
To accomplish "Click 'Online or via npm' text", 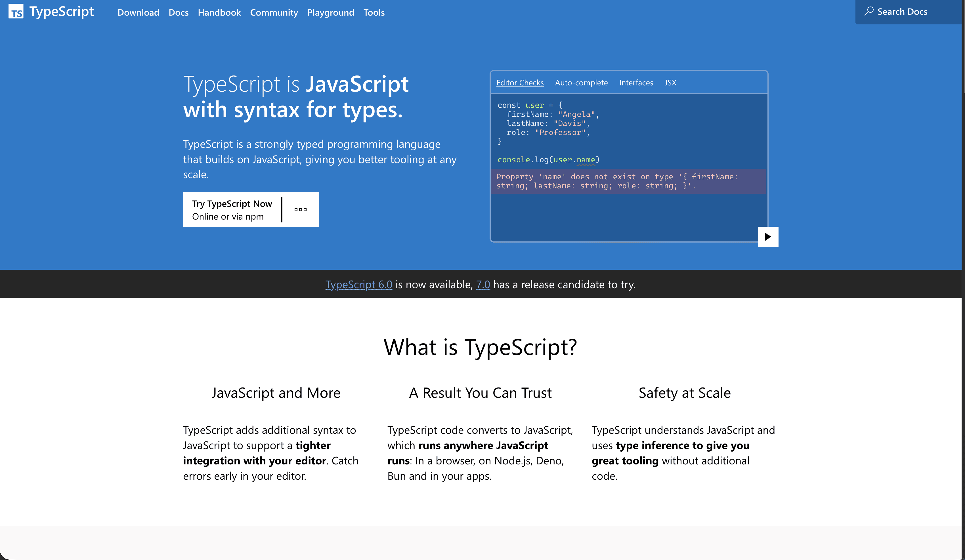I will pyautogui.click(x=228, y=217).
